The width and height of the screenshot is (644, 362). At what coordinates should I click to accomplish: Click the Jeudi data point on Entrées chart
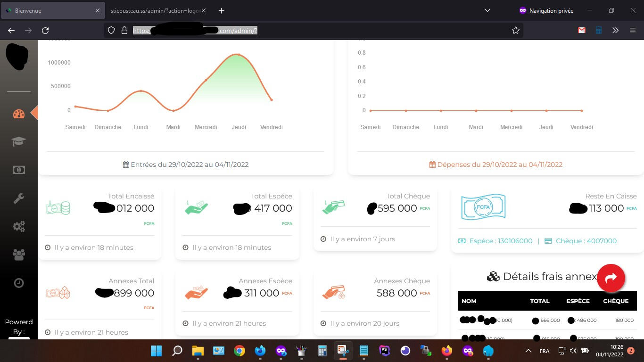point(239,55)
